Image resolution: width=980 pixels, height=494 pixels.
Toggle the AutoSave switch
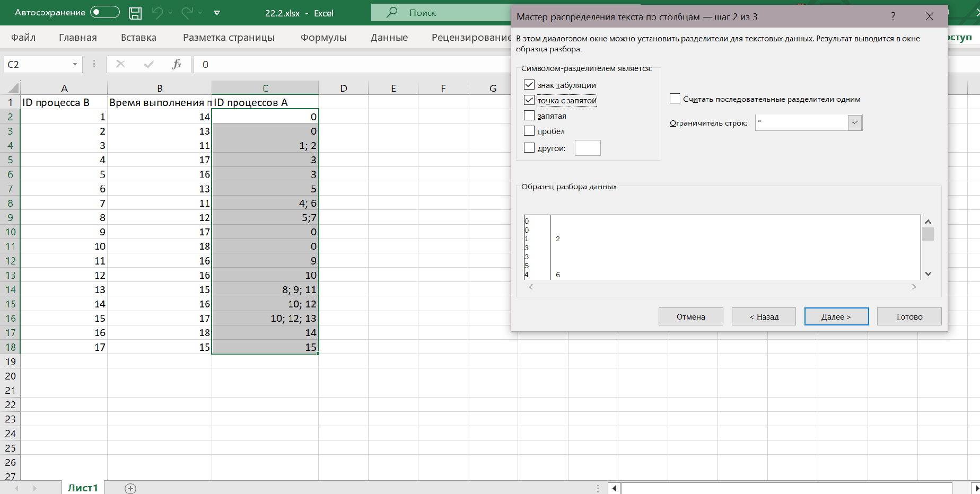pyautogui.click(x=104, y=12)
